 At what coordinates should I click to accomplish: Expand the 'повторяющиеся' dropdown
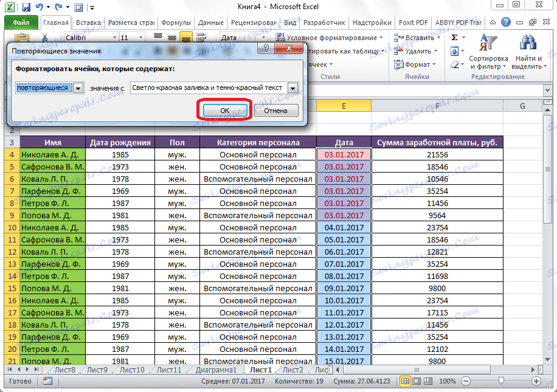78,88
